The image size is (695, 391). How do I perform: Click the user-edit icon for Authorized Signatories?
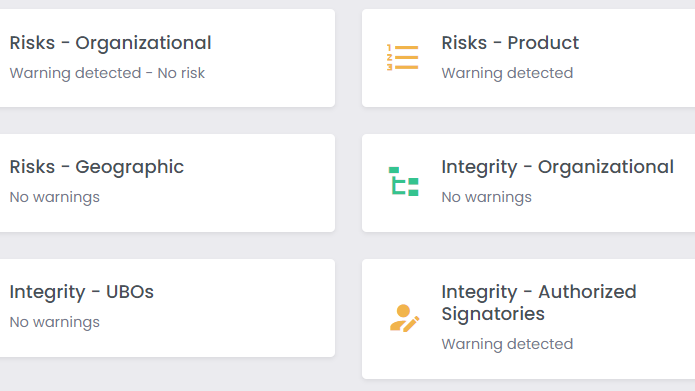404,318
